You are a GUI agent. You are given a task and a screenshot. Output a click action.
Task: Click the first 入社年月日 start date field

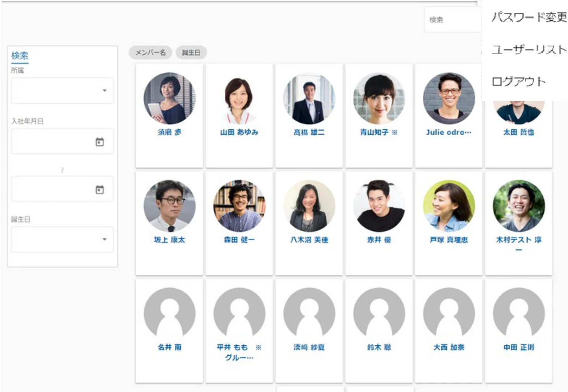(x=62, y=141)
